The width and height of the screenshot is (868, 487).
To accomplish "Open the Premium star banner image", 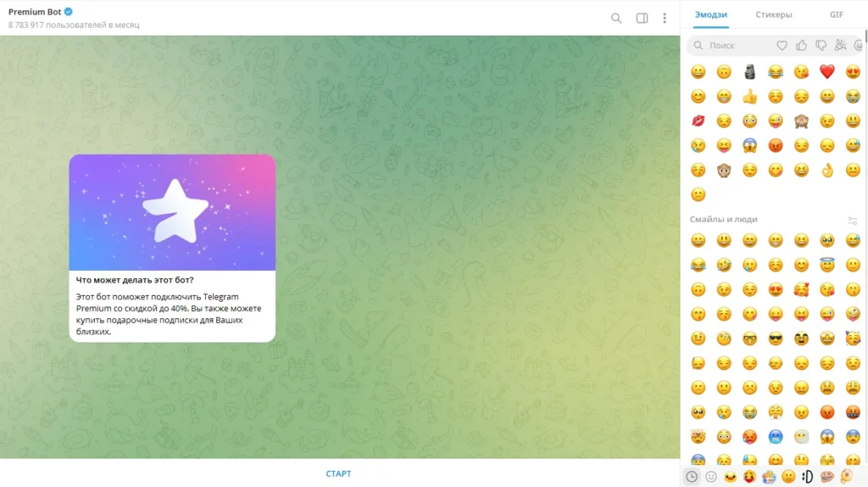I will [x=172, y=213].
